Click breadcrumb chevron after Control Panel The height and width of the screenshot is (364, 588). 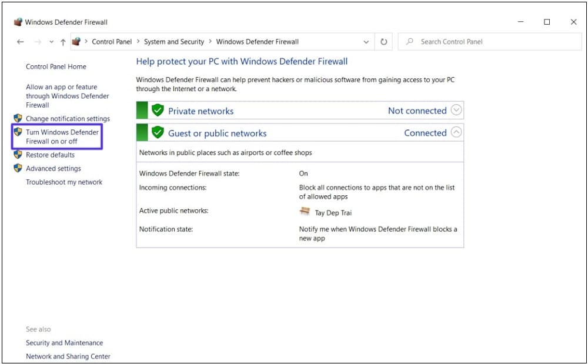(x=138, y=42)
